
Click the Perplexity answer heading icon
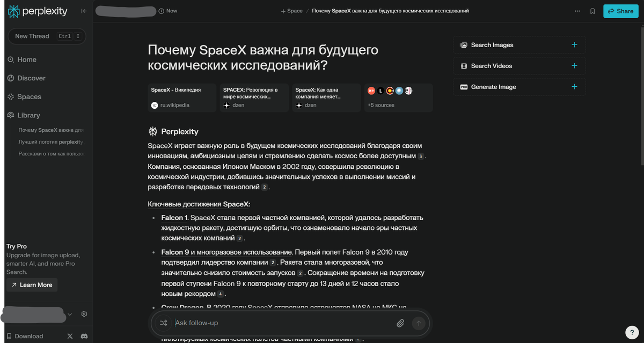(x=153, y=131)
